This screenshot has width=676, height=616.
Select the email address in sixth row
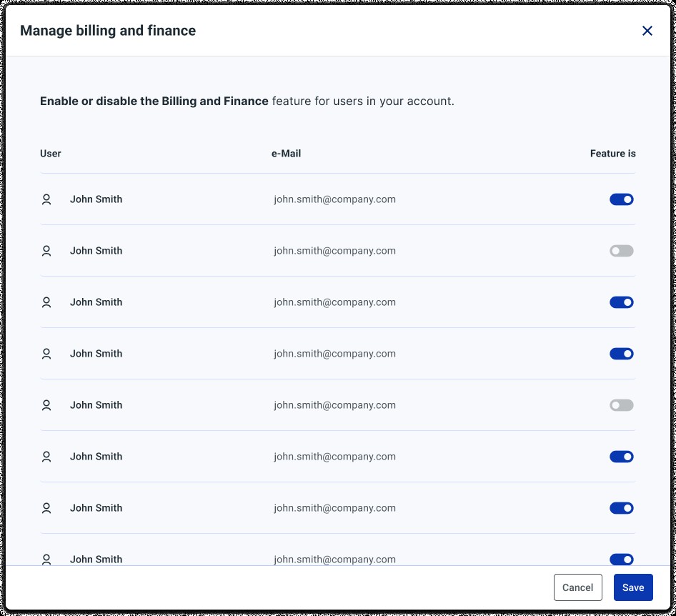point(334,457)
